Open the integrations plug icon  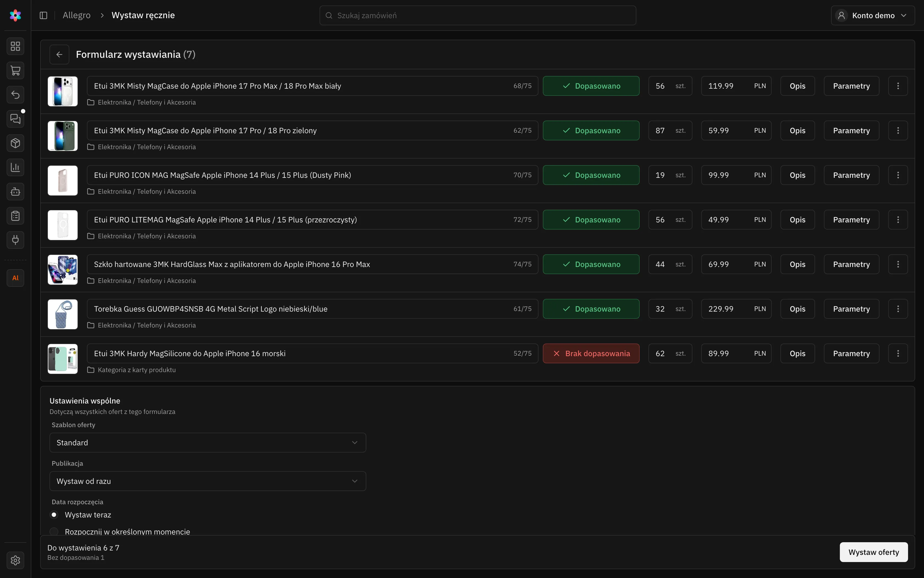(x=15, y=240)
